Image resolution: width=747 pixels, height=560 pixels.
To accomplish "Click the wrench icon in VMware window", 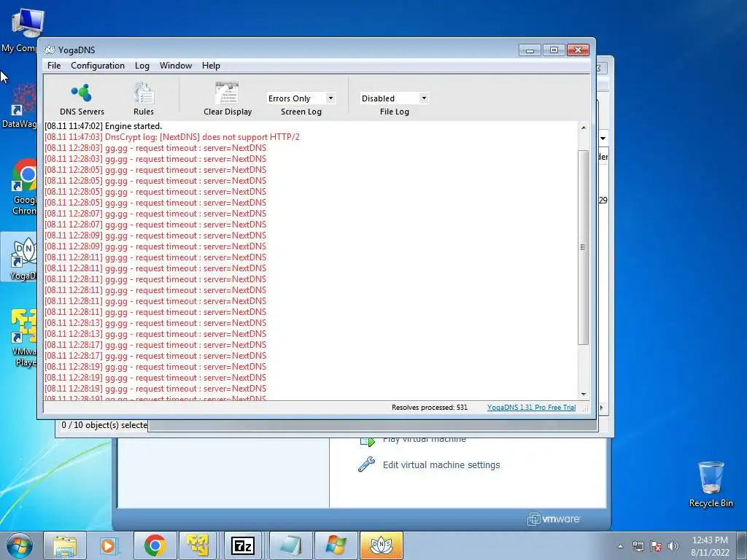I will (366, 464).
